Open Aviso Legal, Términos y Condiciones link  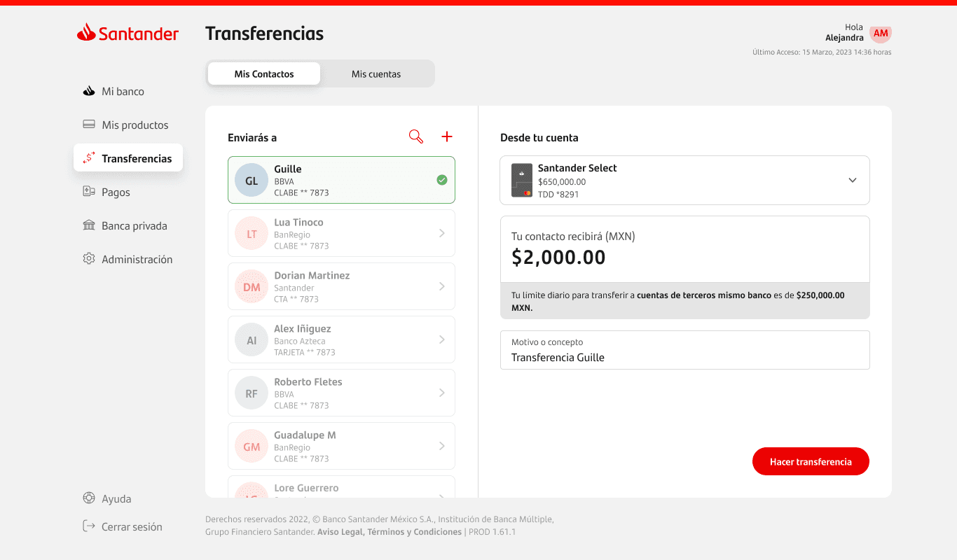coord(389,532)
